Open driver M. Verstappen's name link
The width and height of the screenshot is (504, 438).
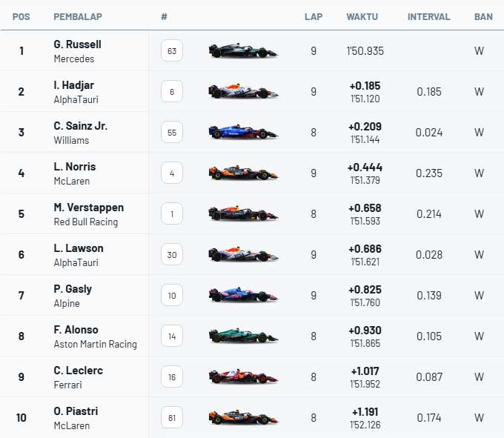pyautogui.click(x=88, y=208)
